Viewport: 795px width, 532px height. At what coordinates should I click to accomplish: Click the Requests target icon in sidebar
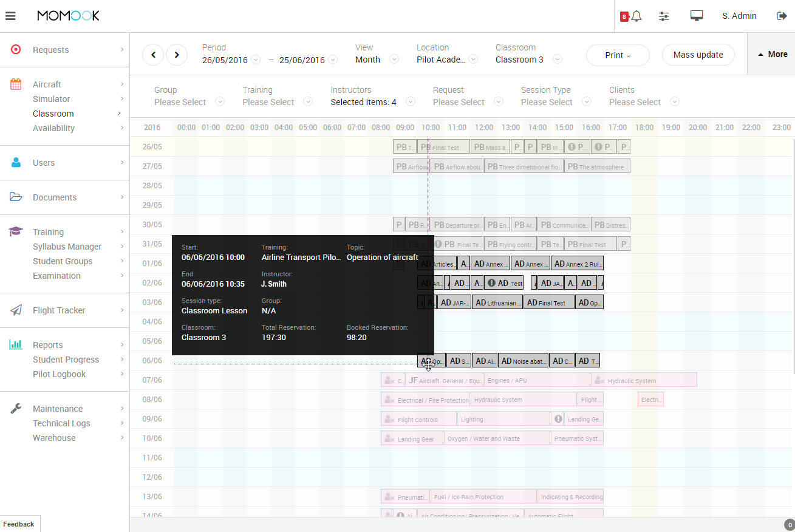[x=15, y=50]
